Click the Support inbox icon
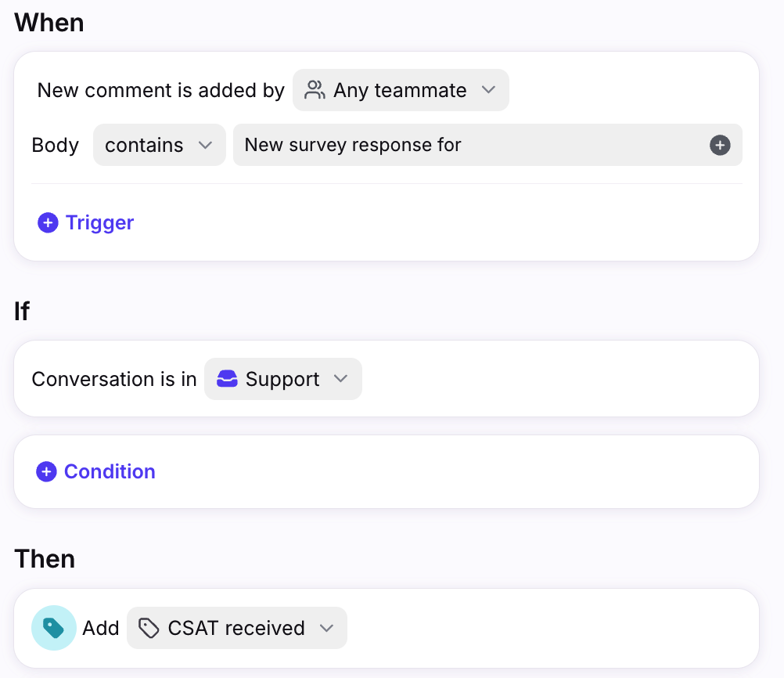Screen dimensions: 784x678 click(227, 379)
